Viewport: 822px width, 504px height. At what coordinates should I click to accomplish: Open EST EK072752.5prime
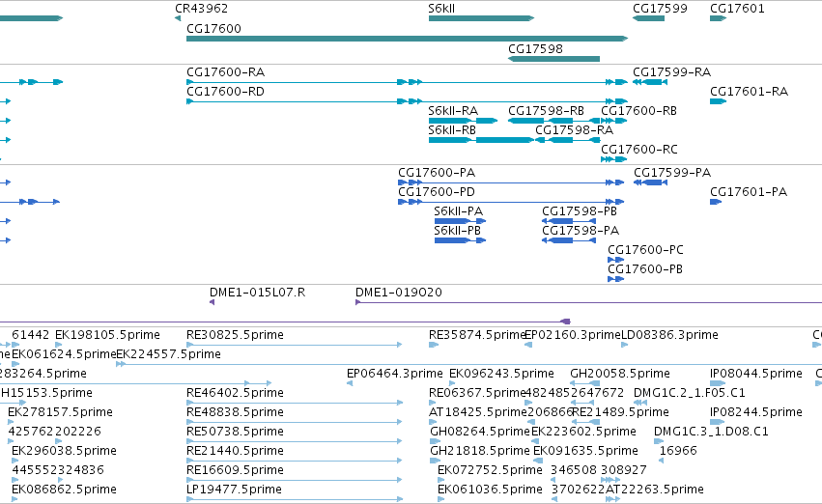(x=490, y=470)
